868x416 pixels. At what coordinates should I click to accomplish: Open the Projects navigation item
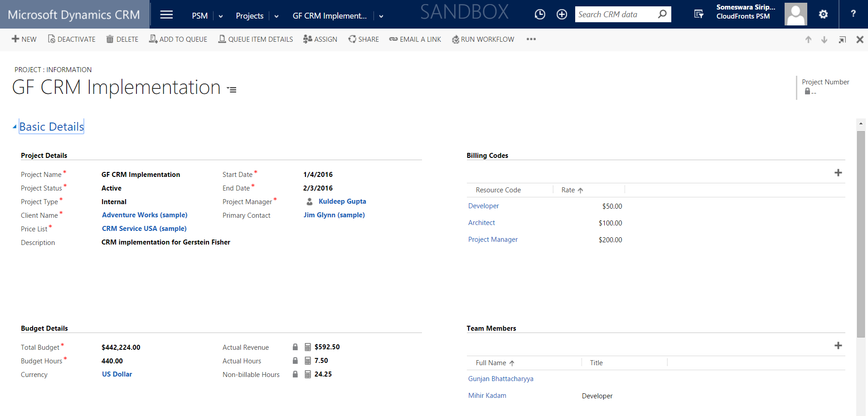[x=250, y=16]
